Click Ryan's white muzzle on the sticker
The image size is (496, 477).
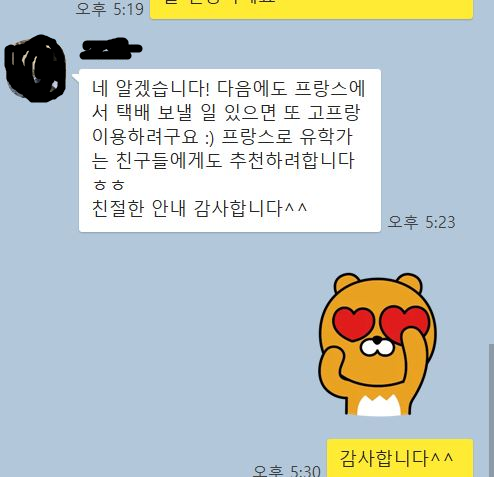(377, 347)
